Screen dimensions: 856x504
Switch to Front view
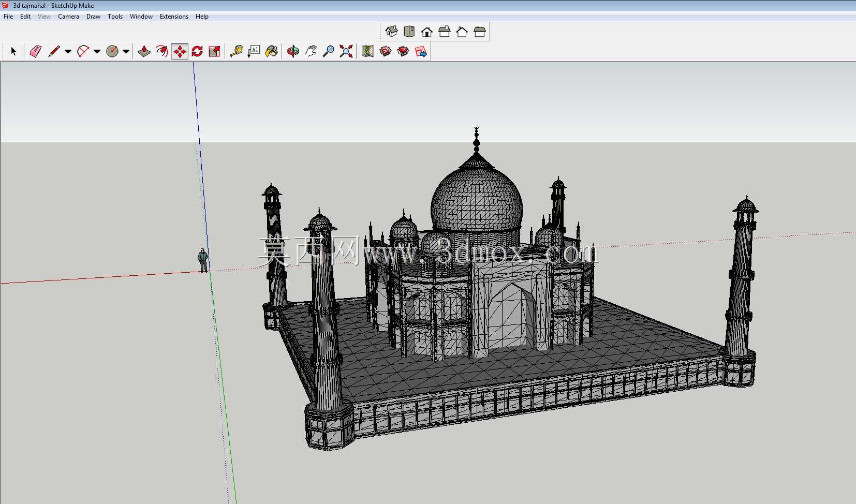click(427, 32)
